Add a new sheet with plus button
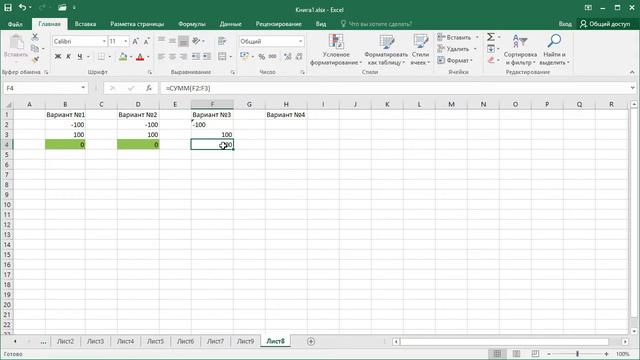The width and height of the screenshot is (640, 360). pos(311,341)
